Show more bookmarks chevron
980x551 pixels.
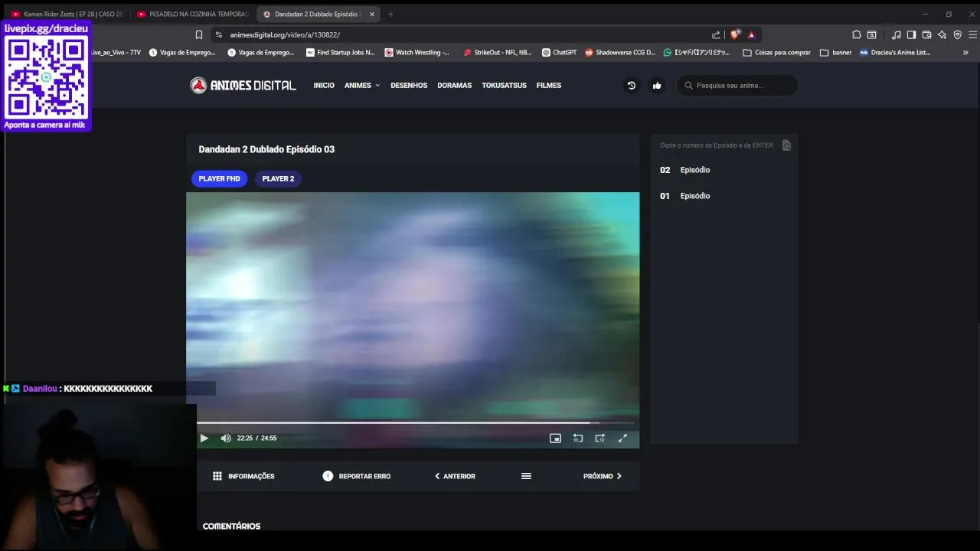click(x=965, y=53)
